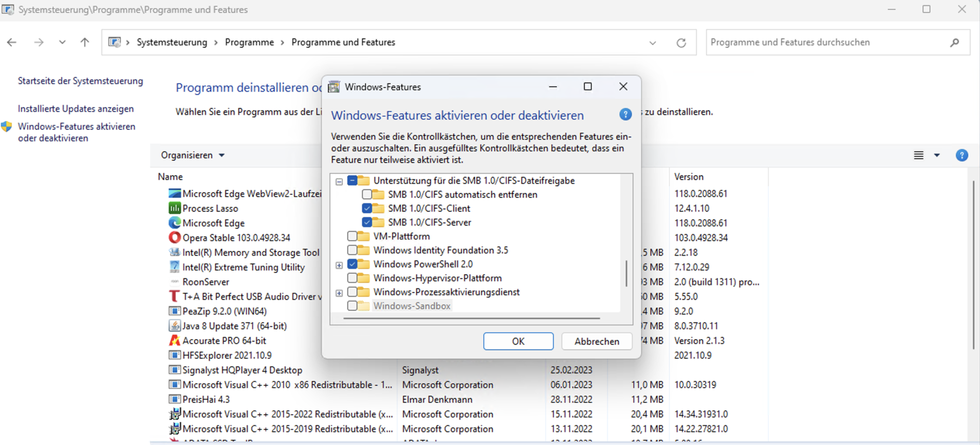
Task: Sort the list by Name column
Action: (x=170, y=177)
